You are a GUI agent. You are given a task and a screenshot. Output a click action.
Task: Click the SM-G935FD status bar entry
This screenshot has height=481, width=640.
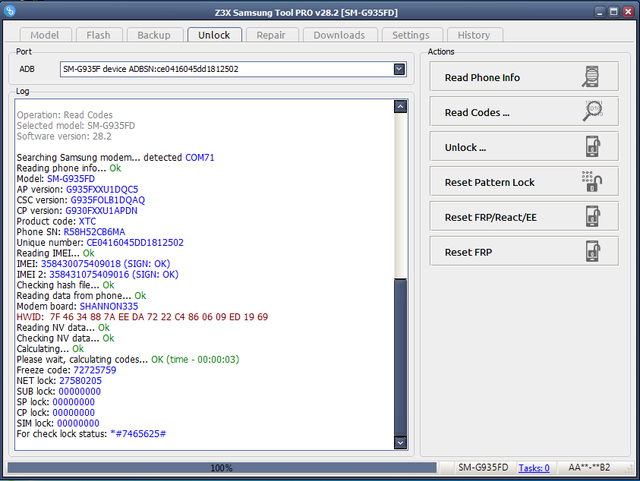483,468
